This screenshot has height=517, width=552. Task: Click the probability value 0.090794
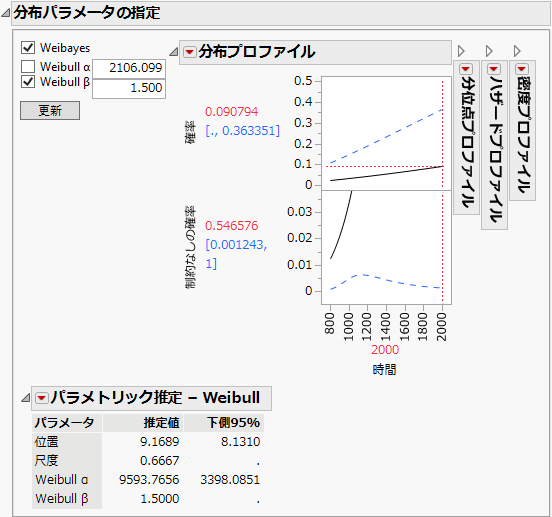point(231,112)
